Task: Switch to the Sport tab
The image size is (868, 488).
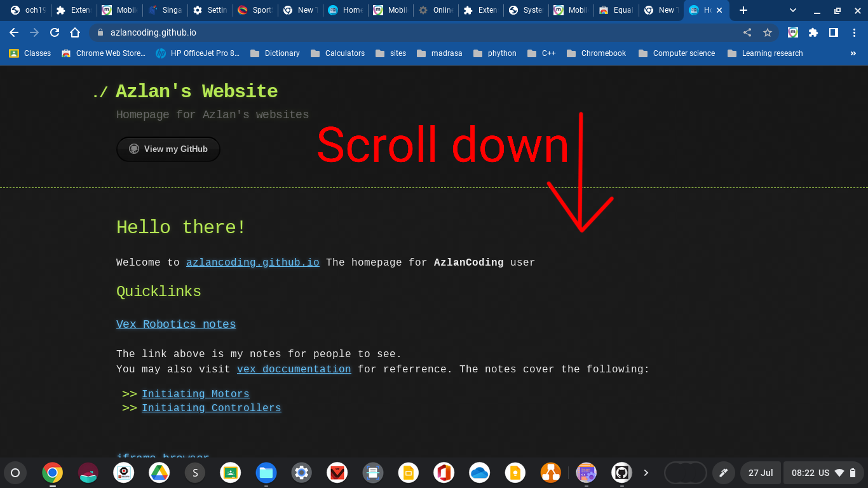Action: 256,10
